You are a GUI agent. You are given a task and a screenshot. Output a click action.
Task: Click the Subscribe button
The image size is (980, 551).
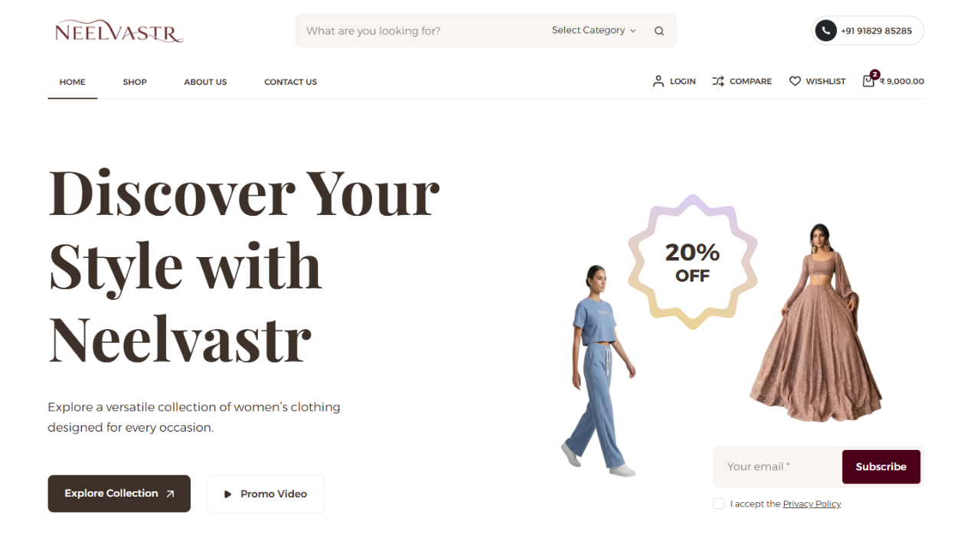(881, 467)
